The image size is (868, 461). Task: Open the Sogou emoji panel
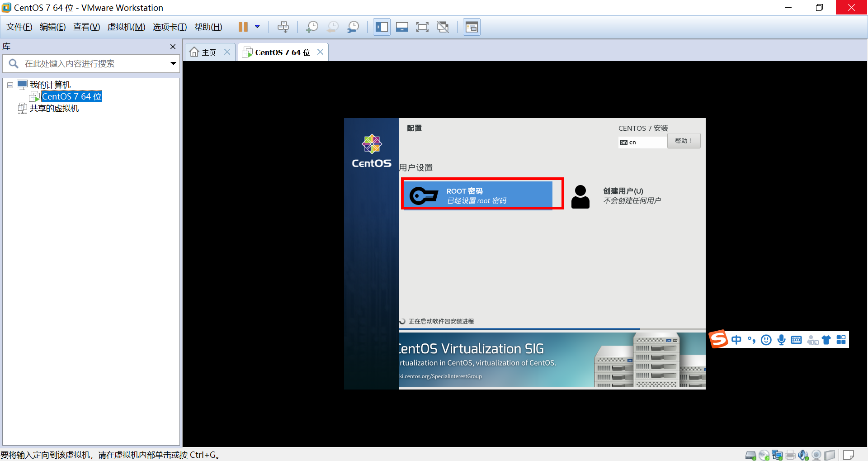766,340
